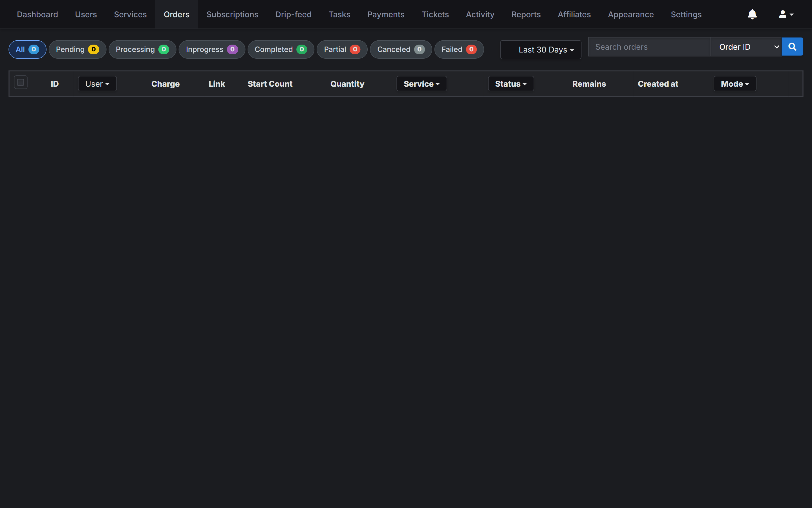The height and width of the screenshot is (508, 812).
Task: Filter orders by Completed
Action: [x=281, y=49]
